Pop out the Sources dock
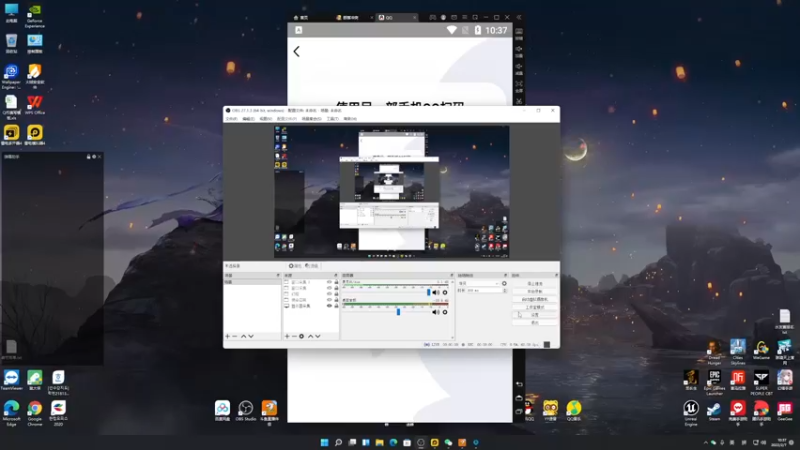 tap(336, 275)
